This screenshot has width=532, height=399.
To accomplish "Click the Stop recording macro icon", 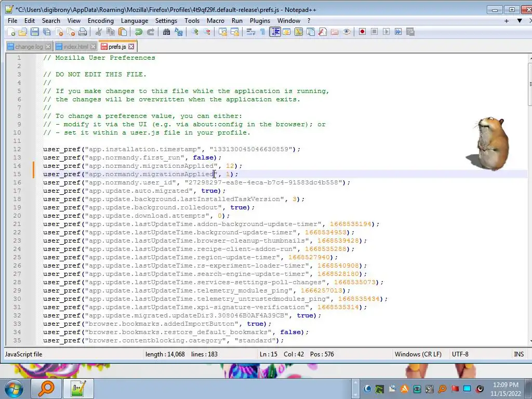I will [x=374, y=32].
